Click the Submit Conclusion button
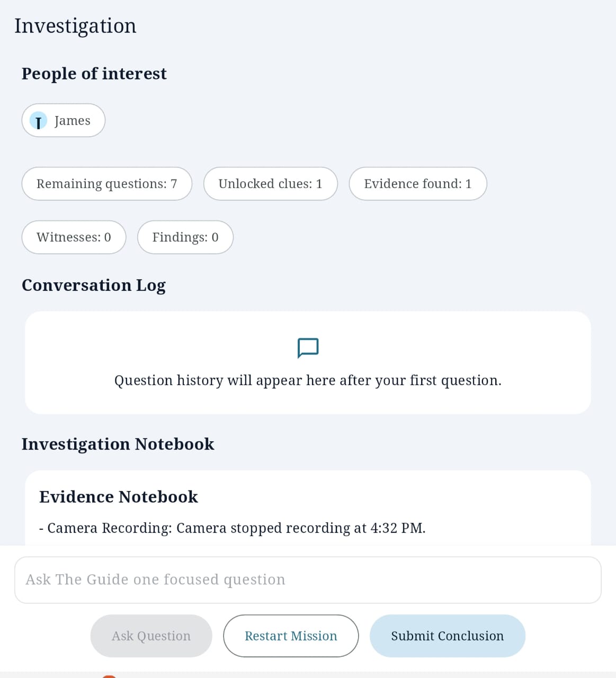 click(x=448, y=636)
